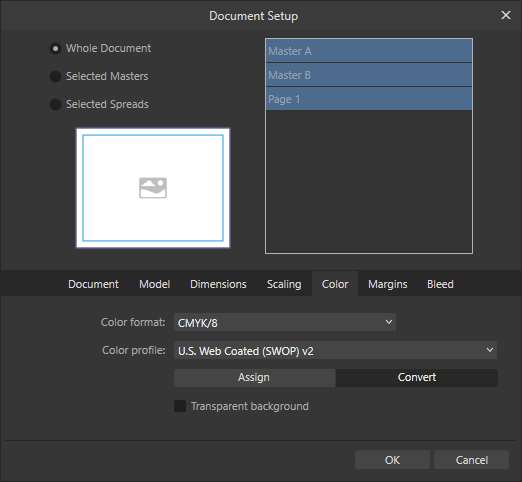Click the Color profile dropdown chevron arrow
This screenshot has height=482, width=522.
coord(489,350)
